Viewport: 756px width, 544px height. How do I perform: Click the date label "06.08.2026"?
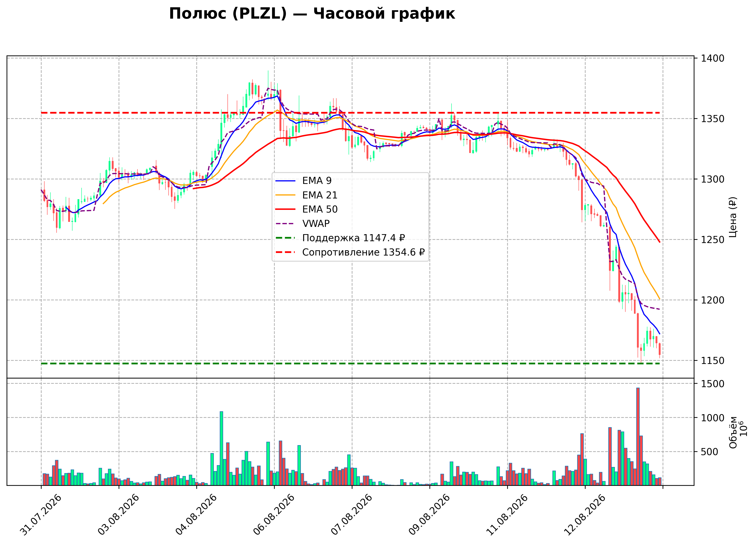pos(274,515)
